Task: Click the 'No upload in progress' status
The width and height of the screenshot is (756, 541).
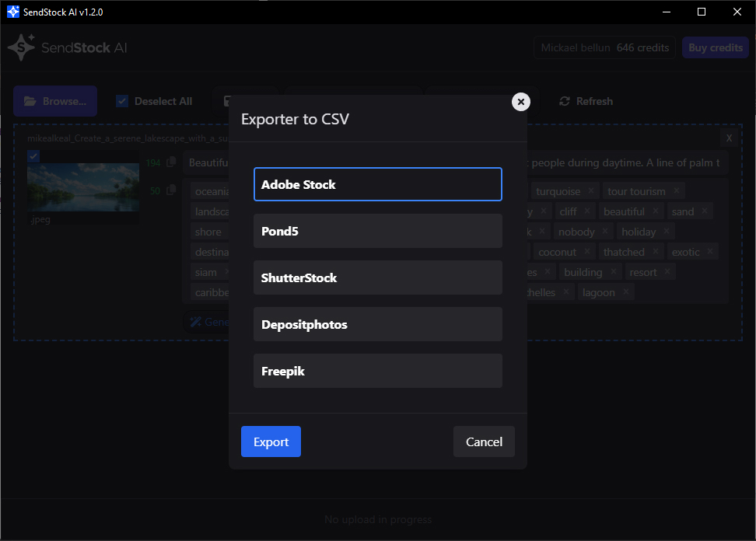Action: (x=378, y=519)
